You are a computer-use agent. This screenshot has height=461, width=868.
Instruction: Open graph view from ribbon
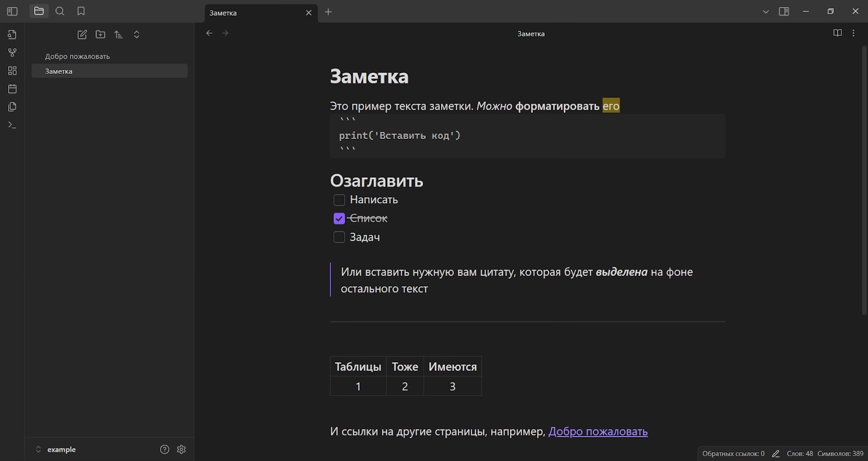coord(12,53)
